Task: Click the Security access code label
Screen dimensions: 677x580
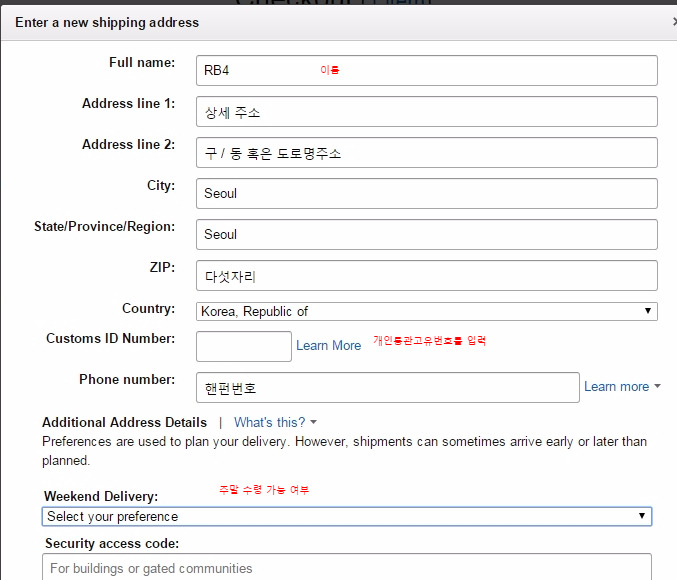Action: [111, 543]
